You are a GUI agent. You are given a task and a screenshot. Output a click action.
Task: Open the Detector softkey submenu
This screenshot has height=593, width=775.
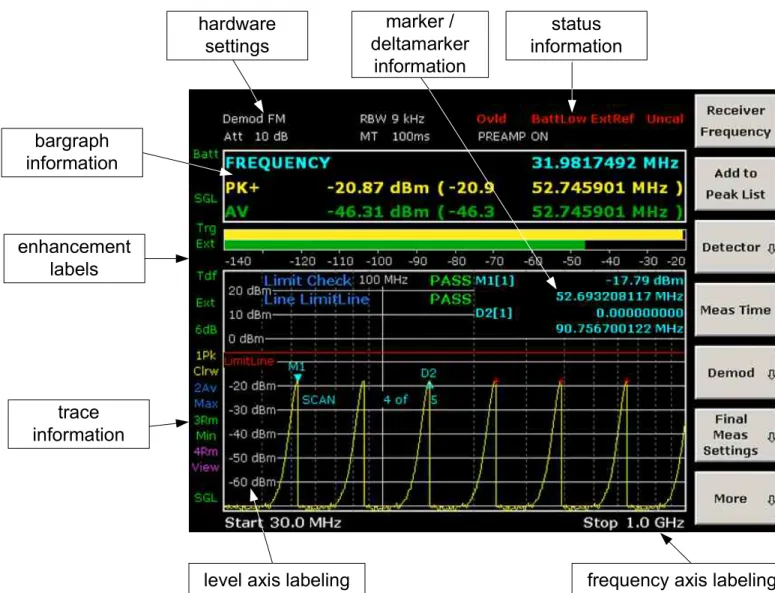click(735, 247)
